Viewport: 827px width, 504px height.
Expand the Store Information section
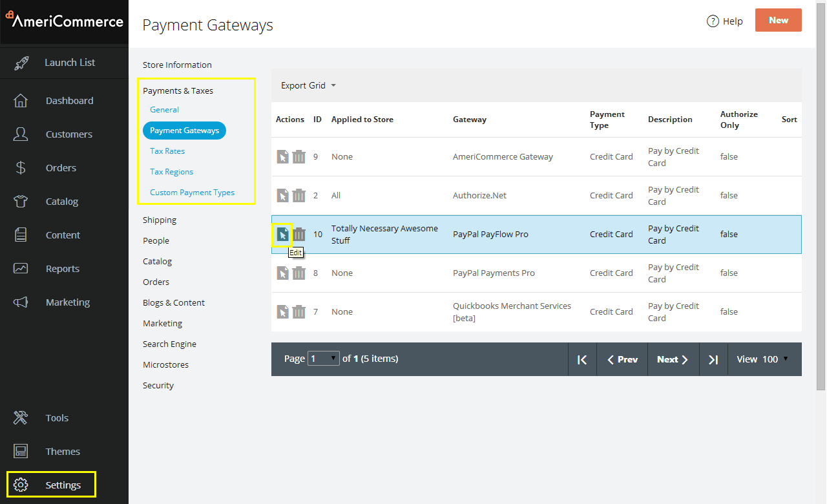pos(177,65)
